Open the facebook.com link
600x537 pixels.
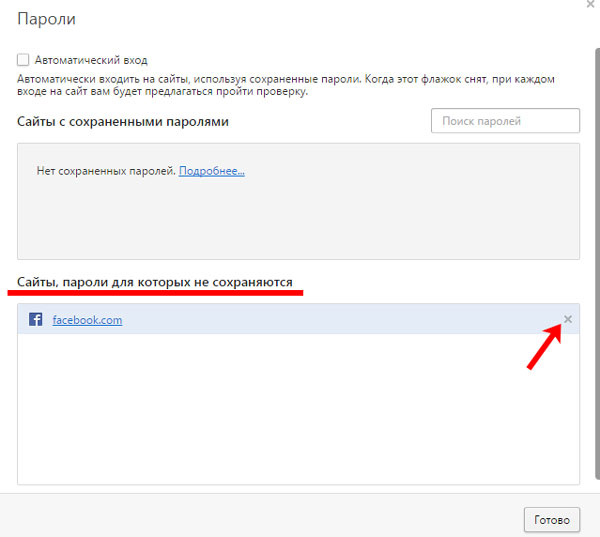[x=87, y=320]
